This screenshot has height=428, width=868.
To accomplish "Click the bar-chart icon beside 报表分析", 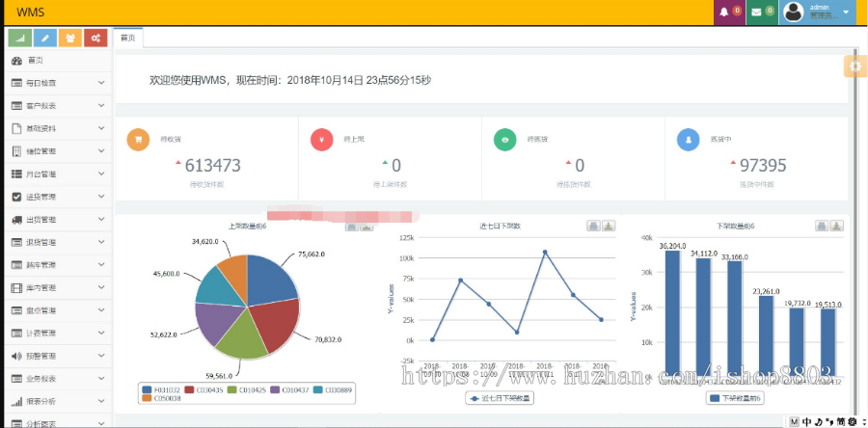I will (16, 401).
